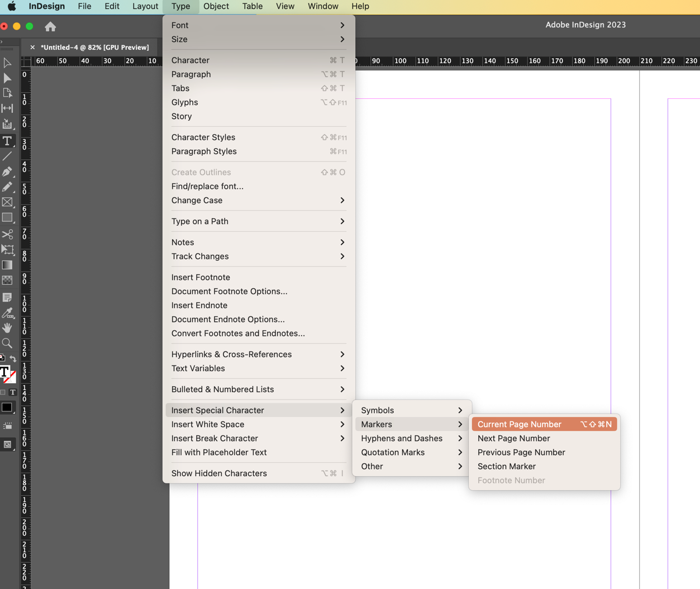700x589 pixels.
Task: Open the InDesign application menu
Action: coord(47,6)
